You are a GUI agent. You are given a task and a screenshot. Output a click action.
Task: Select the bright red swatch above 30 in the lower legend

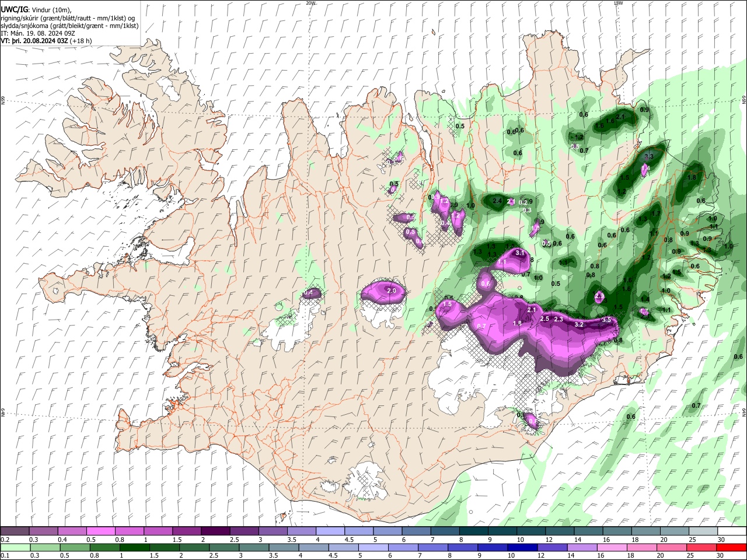click(x=730, y=547)
